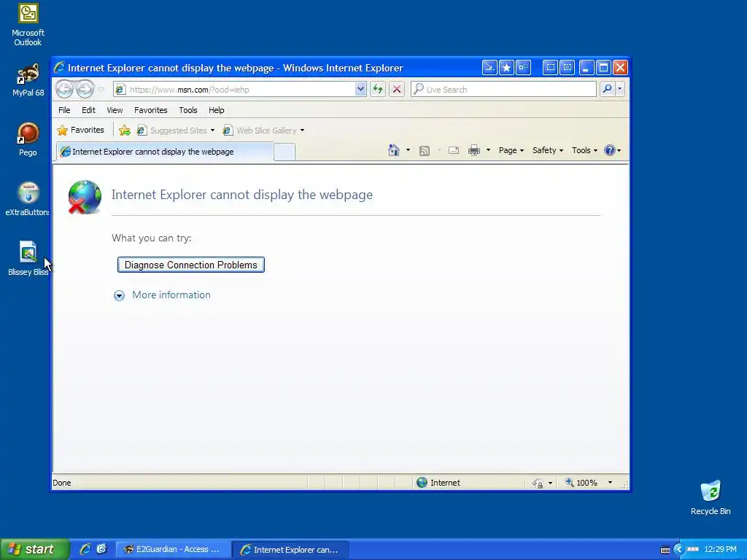The width and height of the screenshot is (747, 560).
Task: Click the Protected Mode padlock status icon
Action: tap(538, 483)
